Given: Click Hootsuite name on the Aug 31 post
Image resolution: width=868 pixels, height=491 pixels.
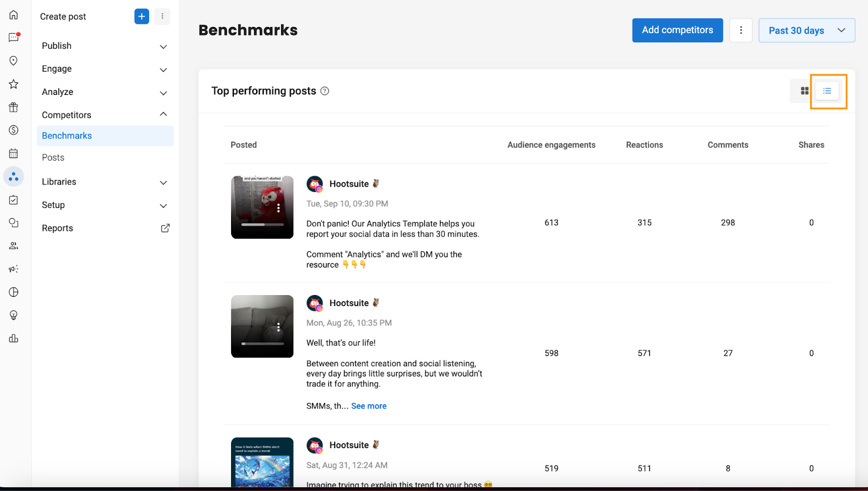Looking at the screenshot, I should tap(349, 445).
